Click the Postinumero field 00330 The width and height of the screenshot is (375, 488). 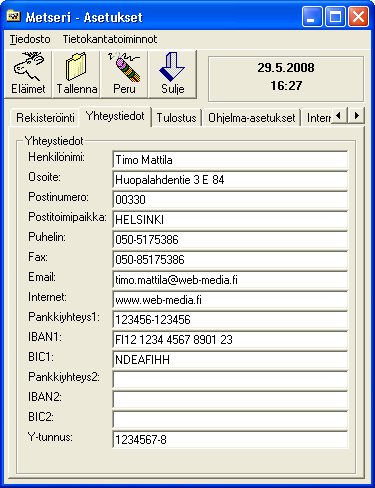point(230,200)
